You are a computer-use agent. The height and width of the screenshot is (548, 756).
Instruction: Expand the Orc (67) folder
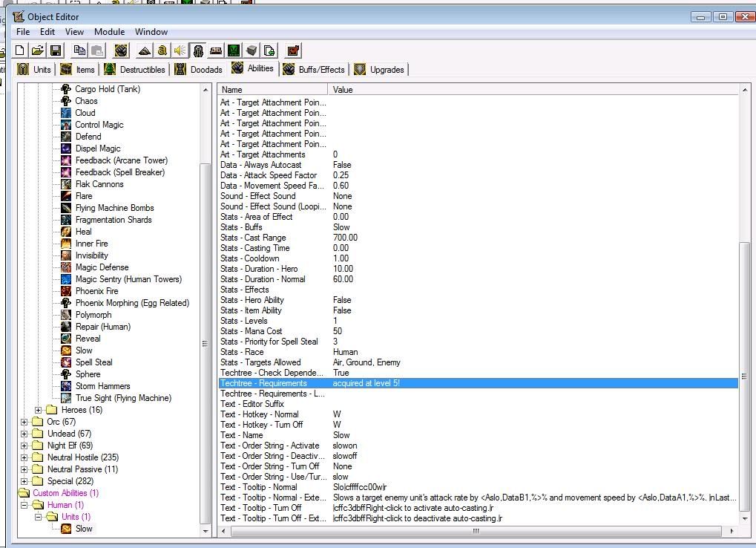[24, 422]
